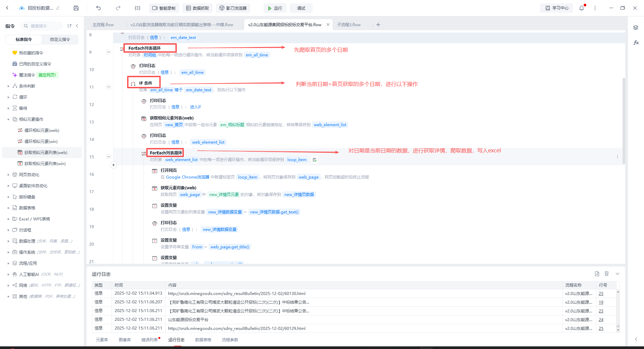The width and height of the screenshot is (644, 349).
Task: Open the 错误列表 bottom tab
Action: [150, 340]
